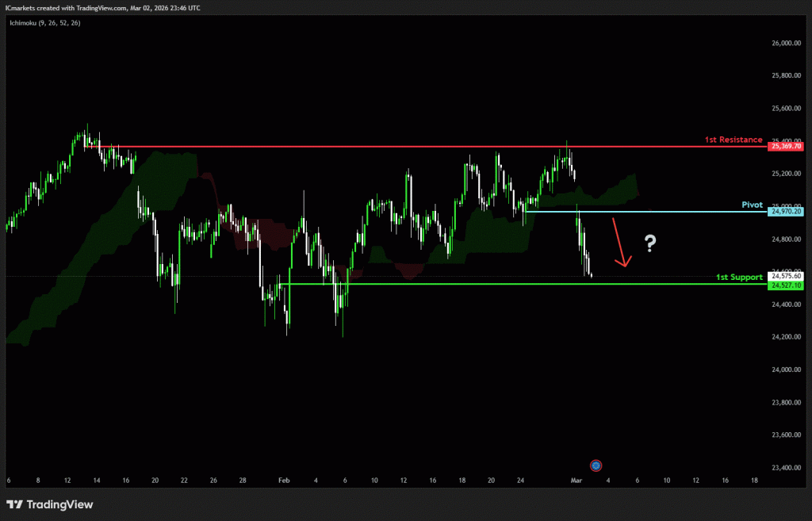This screenshot has height=521, width=812.
Task: Click the "Feb" label on the date axis
Action: (x=285, y=481)
